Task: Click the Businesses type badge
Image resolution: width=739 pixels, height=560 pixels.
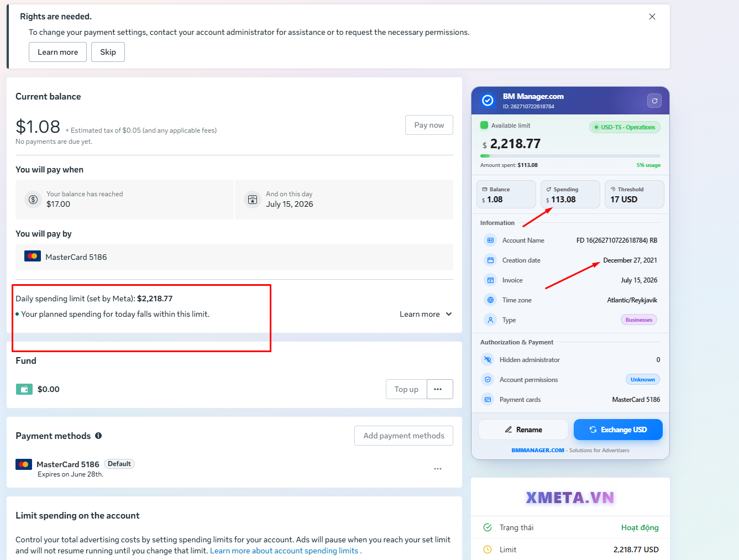Action: pyautogui.click(x=639, y=320)
